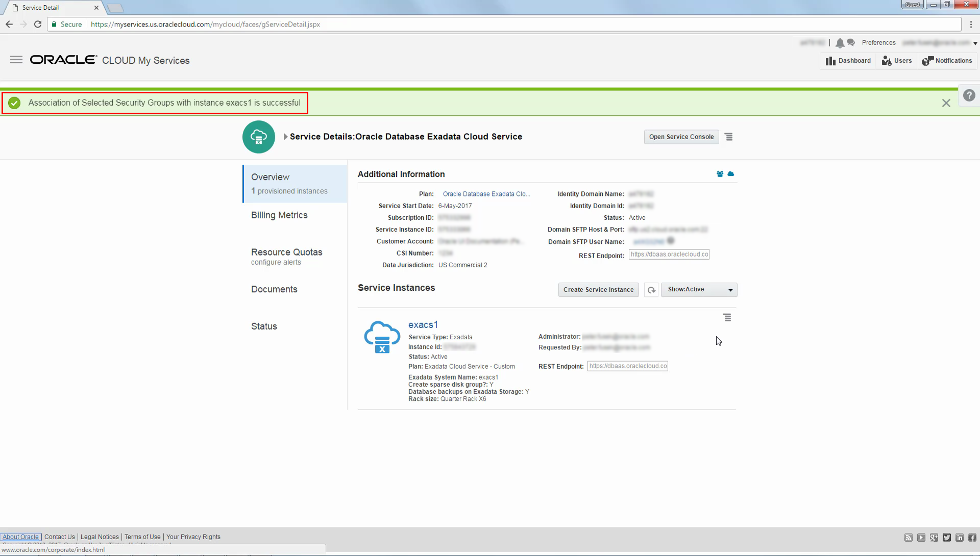The width and height of the screenshot is (980, 556).
Task: Open Your Privacy Rights footer link
Action: (193, 537)
